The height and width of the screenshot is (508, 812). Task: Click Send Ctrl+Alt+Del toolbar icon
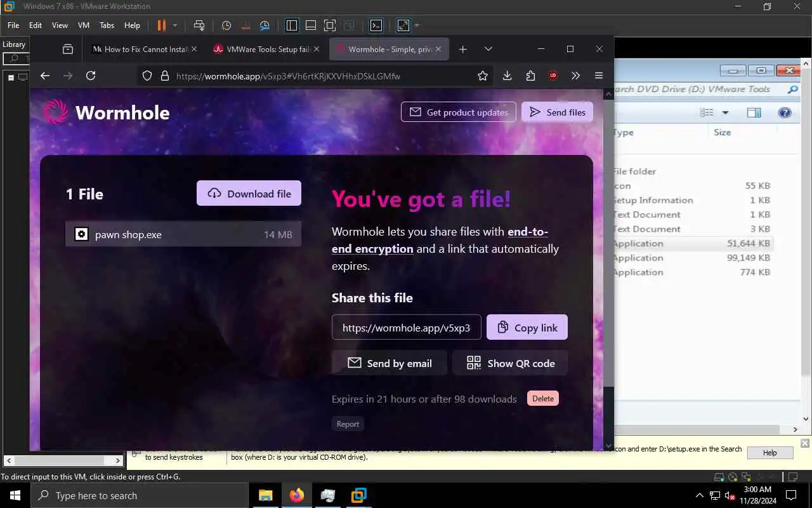(x=199, y=25)
